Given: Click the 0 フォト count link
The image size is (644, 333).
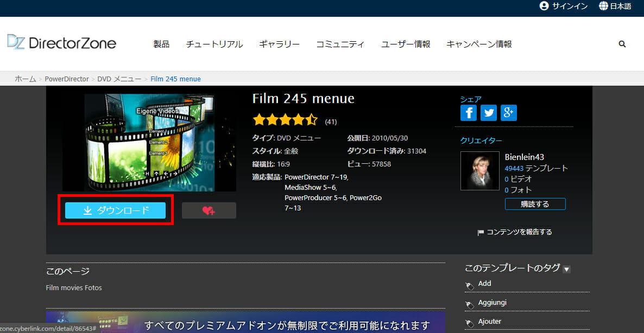Looking at the screenshot, I should coord(519,190).
